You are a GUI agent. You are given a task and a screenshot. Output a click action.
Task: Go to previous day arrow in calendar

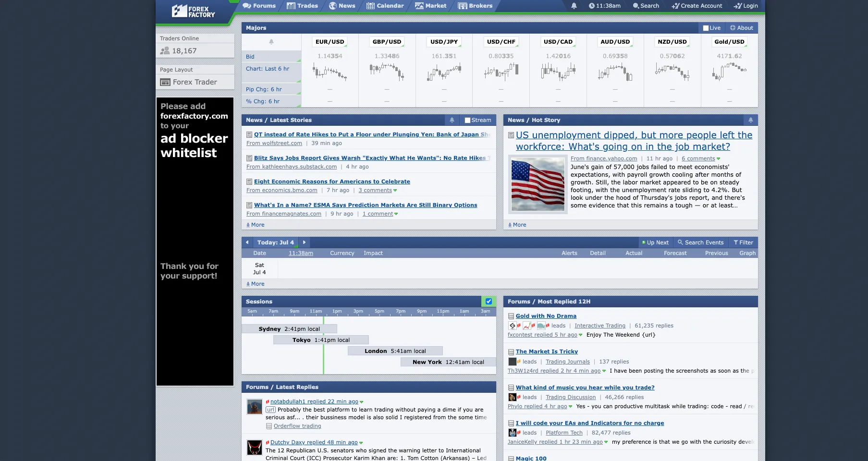247,243
